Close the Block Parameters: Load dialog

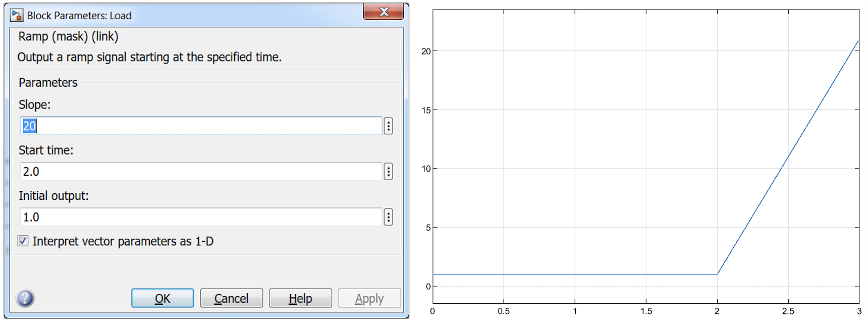pyautogui.click(x=384, y=12)
